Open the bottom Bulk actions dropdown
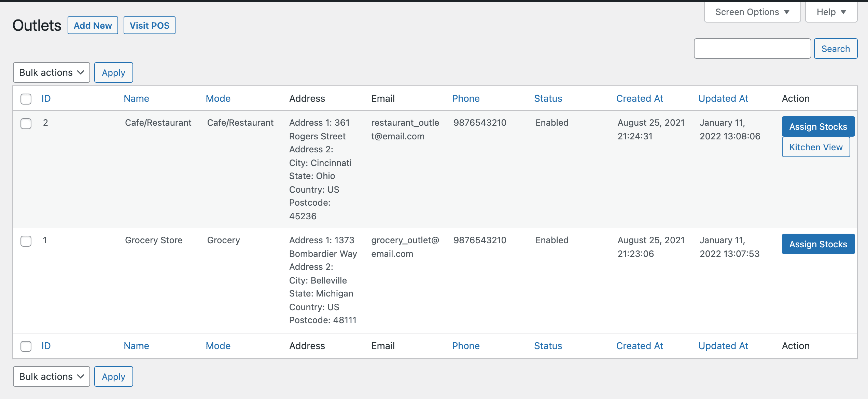Viewport: 868px width, 399px height. (51, 376)
